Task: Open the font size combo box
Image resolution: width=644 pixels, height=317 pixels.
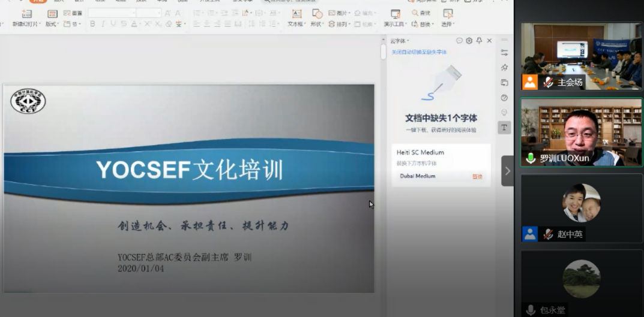Action: pos(149,13)
